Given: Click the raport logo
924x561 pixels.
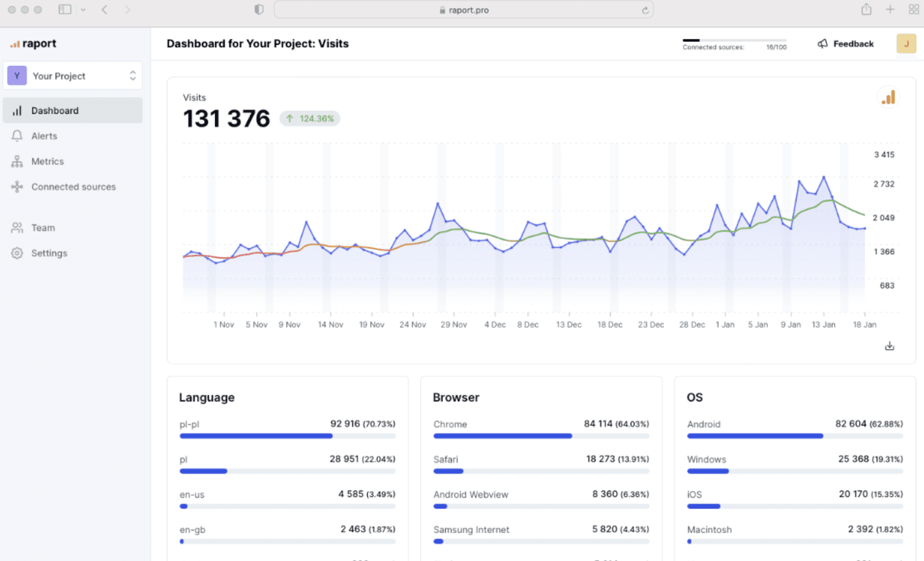Looking at the screenshot, I should click(33, 44).
